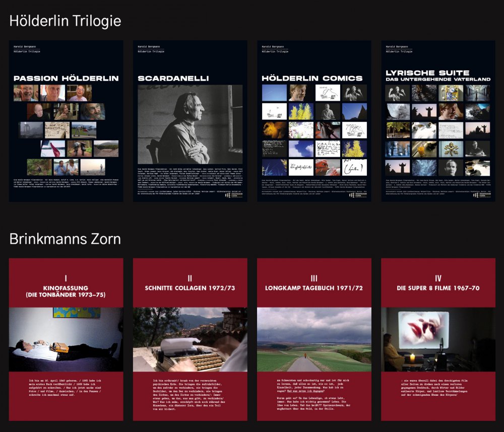Click the black-and-white portrait in Scardanelli
The width and height of the screenshot is (504, 432).
tap(190, 124)
